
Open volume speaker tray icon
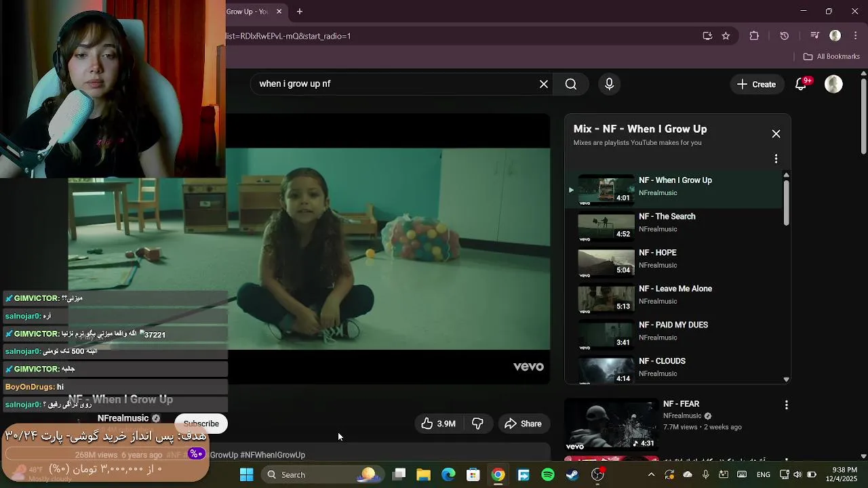[x=797, y=474]
